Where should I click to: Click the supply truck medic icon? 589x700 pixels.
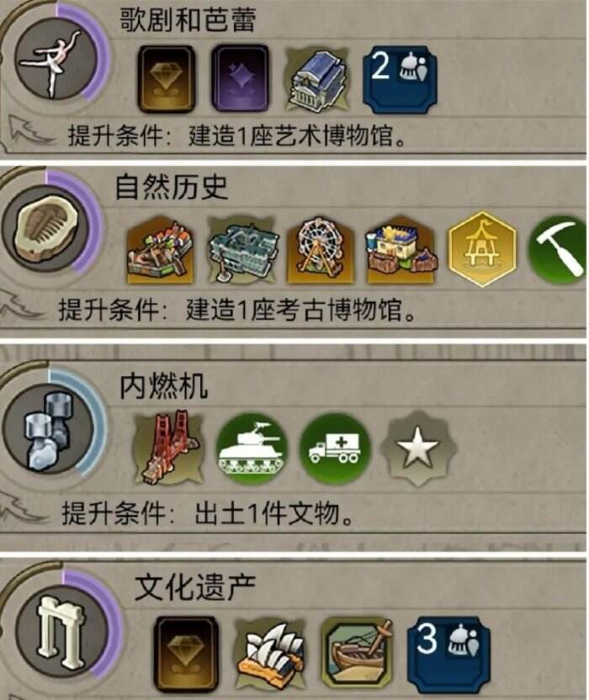[x=334, y=448]
